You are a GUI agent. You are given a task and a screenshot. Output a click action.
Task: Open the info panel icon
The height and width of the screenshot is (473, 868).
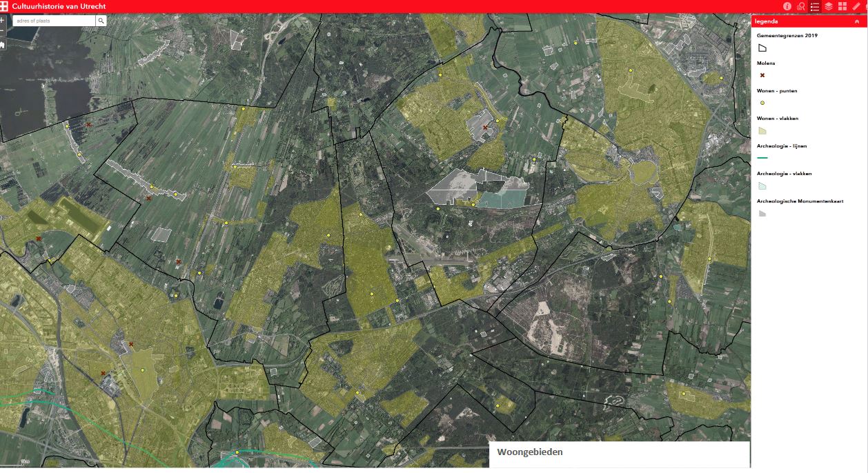pos(787,6)
